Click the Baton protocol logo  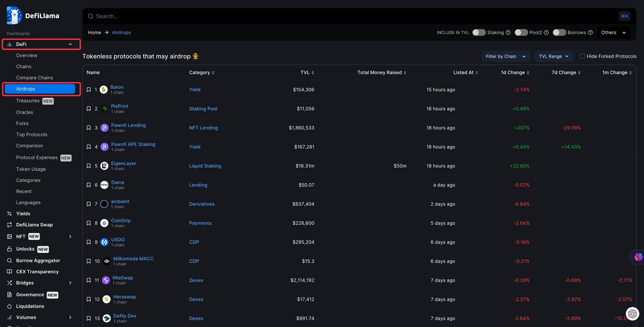(104, 90)
